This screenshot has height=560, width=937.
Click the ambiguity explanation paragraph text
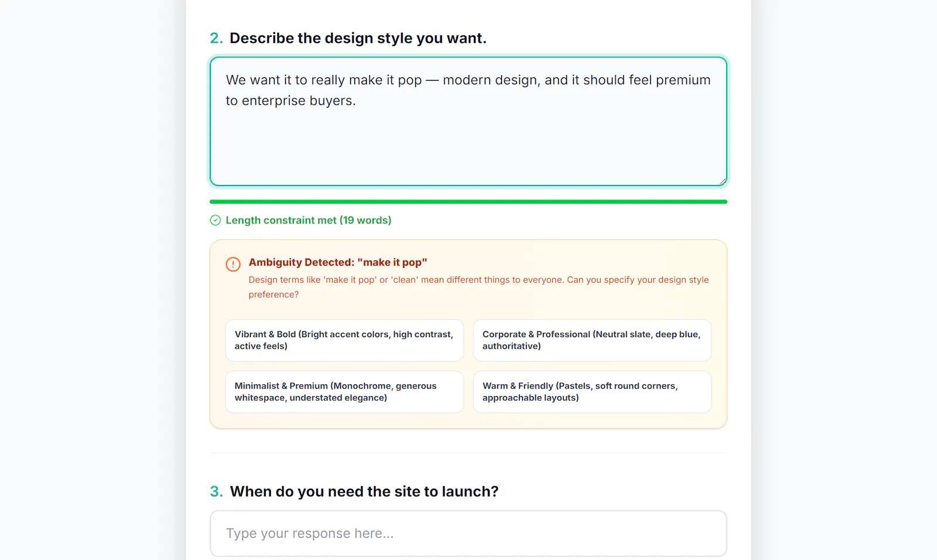coord(478,287)
